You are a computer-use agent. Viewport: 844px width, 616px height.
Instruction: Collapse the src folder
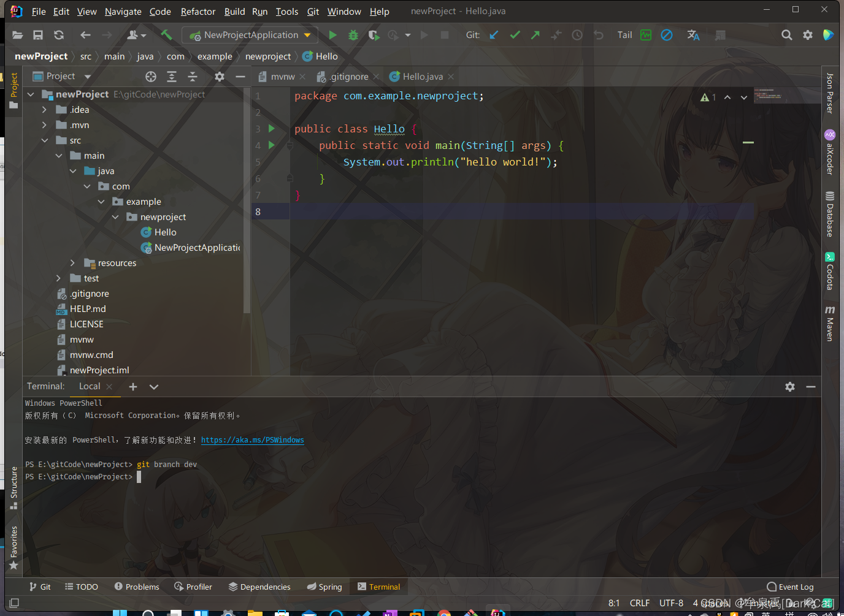[44, 140]
